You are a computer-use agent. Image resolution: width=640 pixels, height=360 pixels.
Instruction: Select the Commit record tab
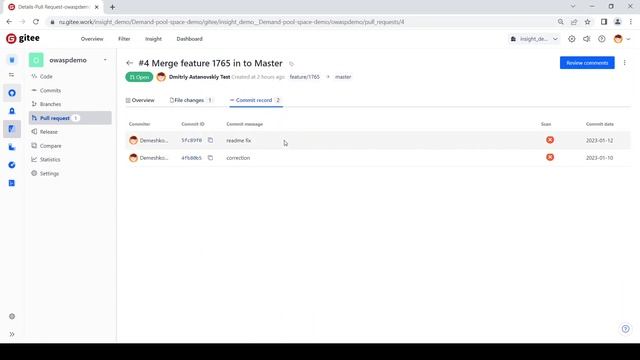point(256,100)
